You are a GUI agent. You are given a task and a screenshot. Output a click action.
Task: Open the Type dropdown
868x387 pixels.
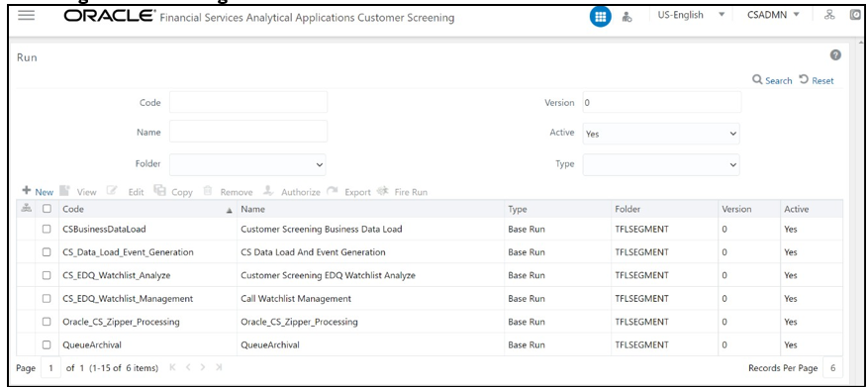coord(661,164)
